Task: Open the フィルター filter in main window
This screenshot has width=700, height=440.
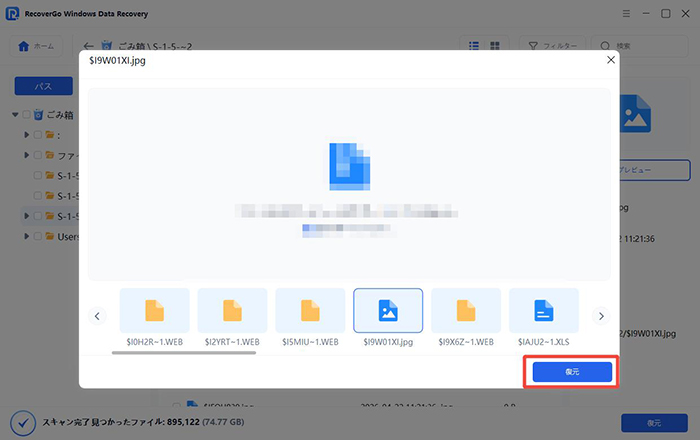Action: click(x=552, y=46)
